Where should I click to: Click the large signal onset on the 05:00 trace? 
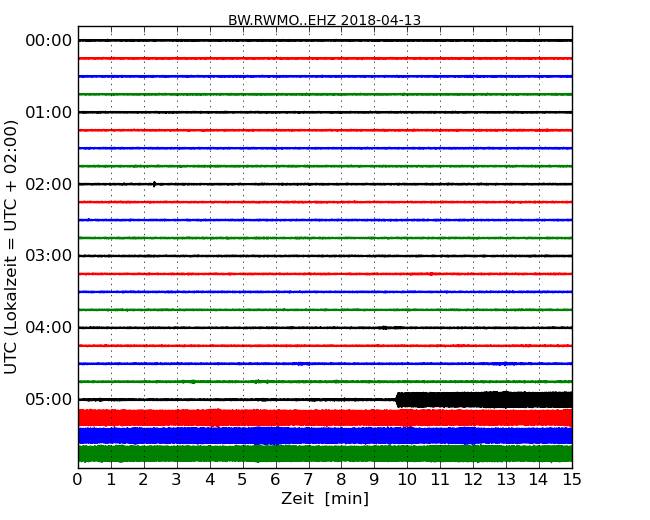(399, 400)
